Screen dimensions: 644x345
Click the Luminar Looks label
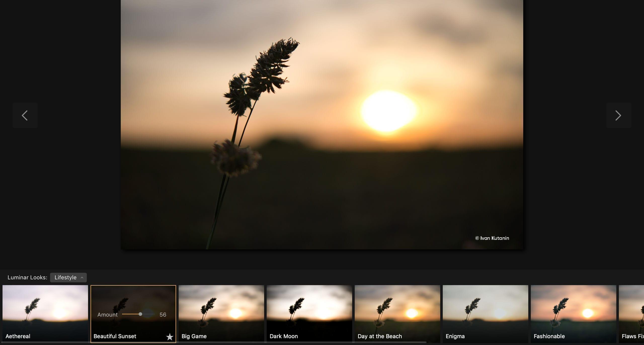click(x=27, y=277)
